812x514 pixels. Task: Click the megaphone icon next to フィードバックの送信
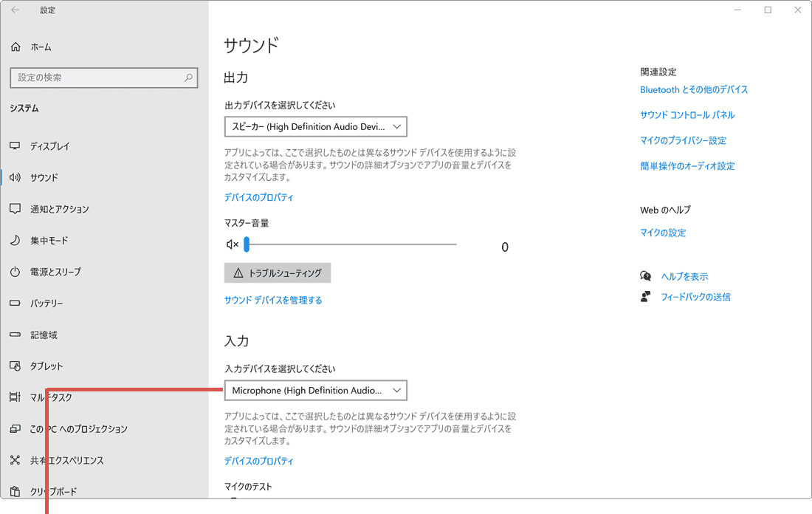pos(644,295)
